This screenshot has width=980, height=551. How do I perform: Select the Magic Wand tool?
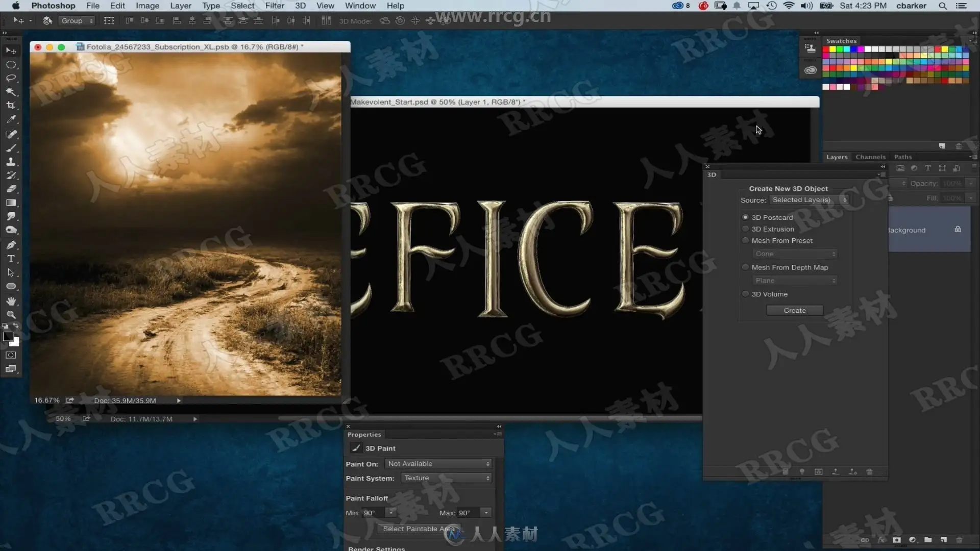11,92
